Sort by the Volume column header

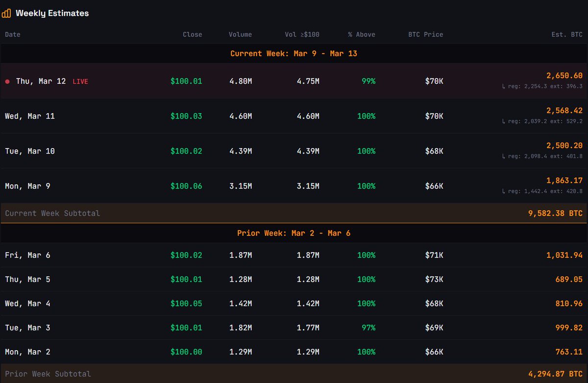[240, 34]
